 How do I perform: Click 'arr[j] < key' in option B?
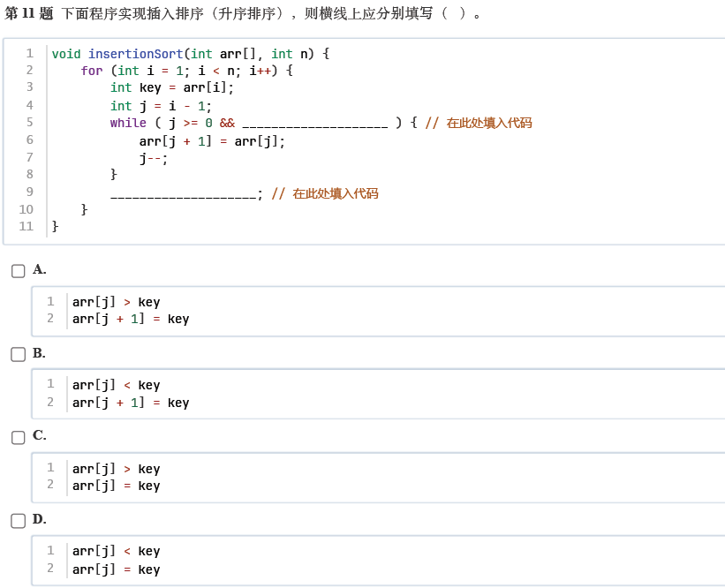tap(116, 385)
